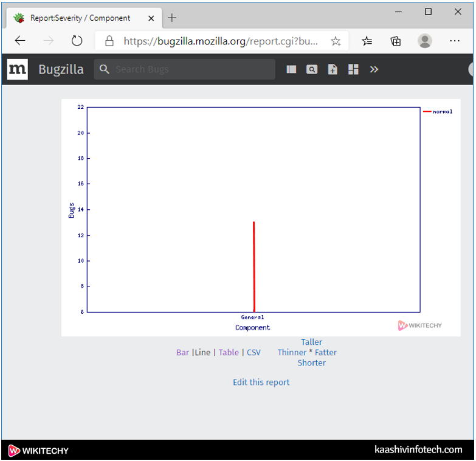Make chart Taller
This screenshot has width=476, height=461.
[x=311, y=342]
